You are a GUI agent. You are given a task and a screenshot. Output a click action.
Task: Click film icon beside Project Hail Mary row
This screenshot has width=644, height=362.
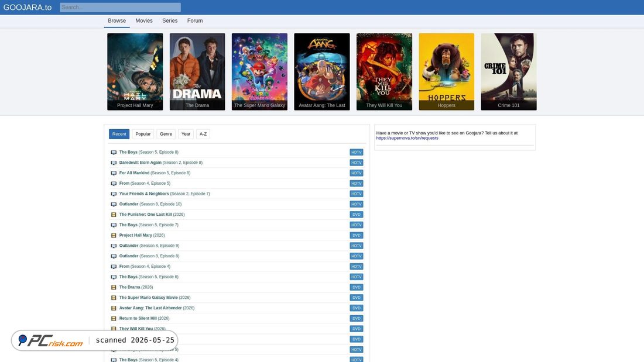pos(114,236)
